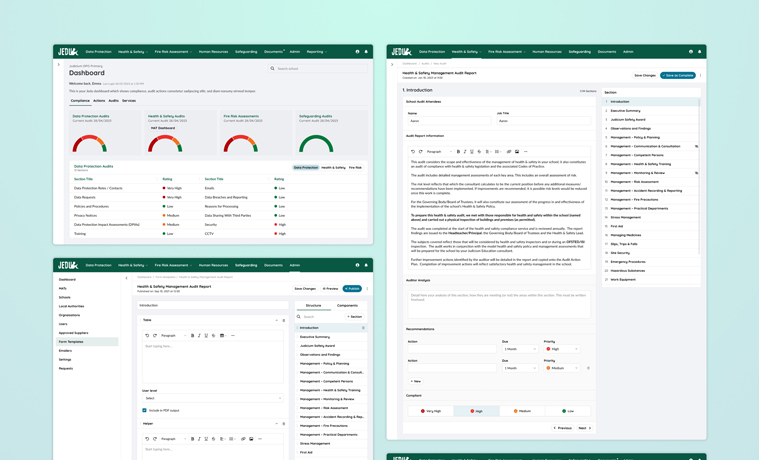
Task: Toggle the Include in PDF output checkbox
Action: click(144, 410)
